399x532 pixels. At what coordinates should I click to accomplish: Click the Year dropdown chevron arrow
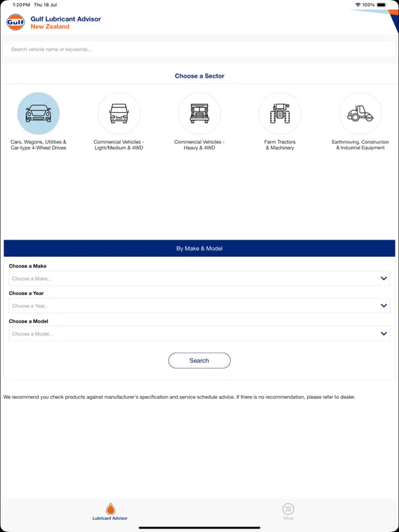[384, 305]
